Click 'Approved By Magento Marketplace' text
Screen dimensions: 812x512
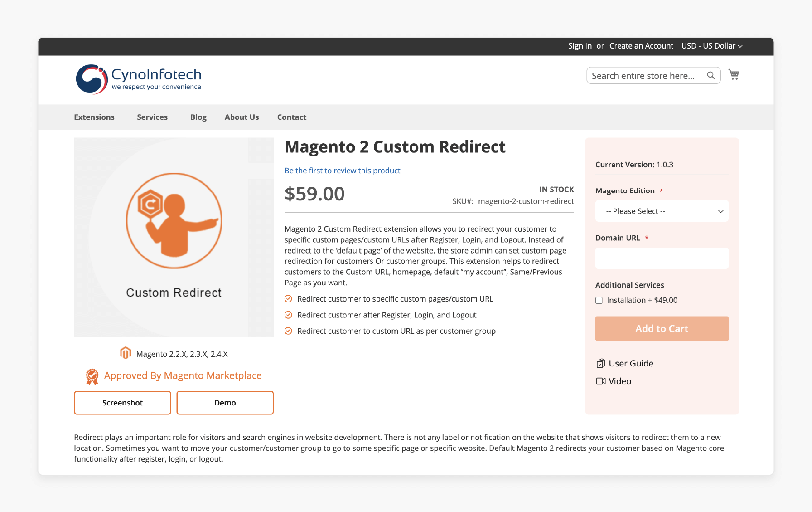[183, 375]
